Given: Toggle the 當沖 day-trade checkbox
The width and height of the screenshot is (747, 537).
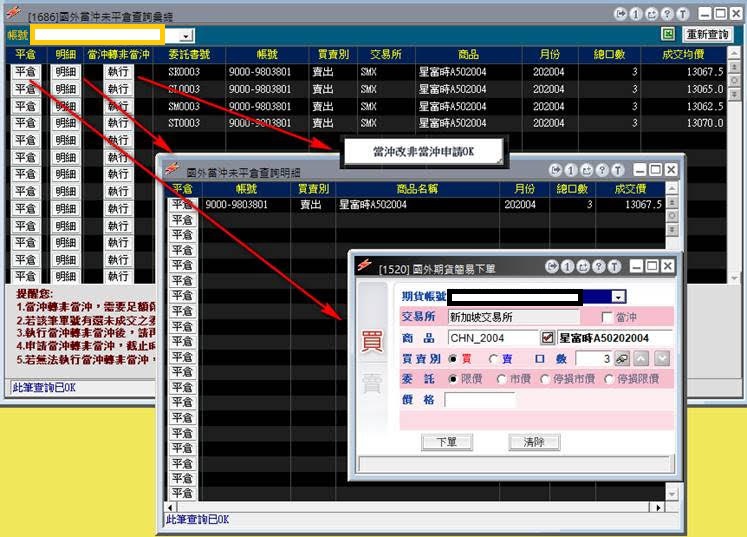Looking at the screenshot, I should pos(607,317).
